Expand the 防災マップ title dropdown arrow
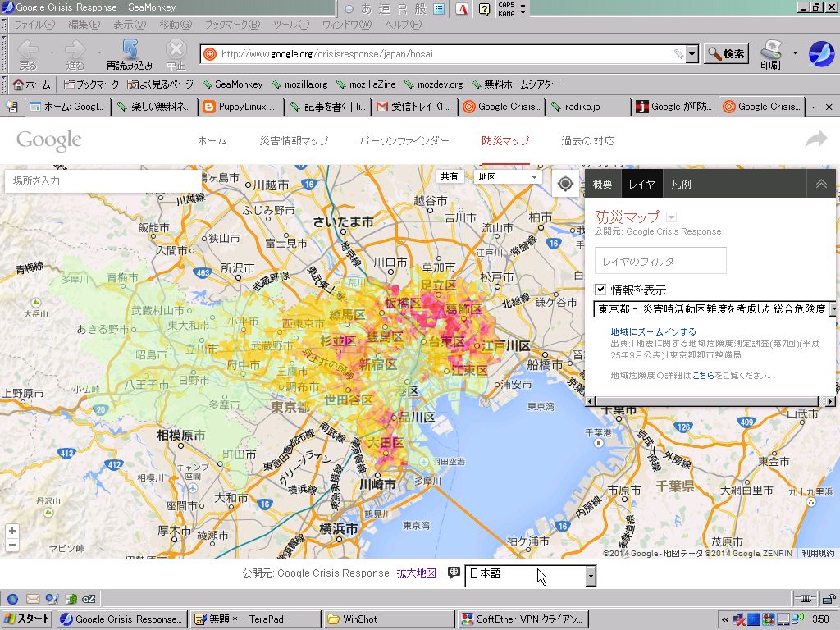The width and height of the screenshot is (840, 630). [x=671, y=217]
